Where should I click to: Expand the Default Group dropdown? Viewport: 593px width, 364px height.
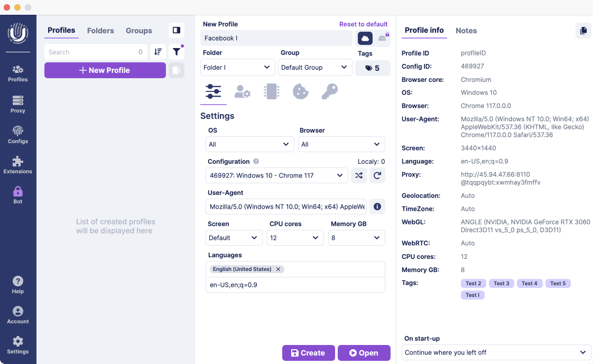[315, 67]
